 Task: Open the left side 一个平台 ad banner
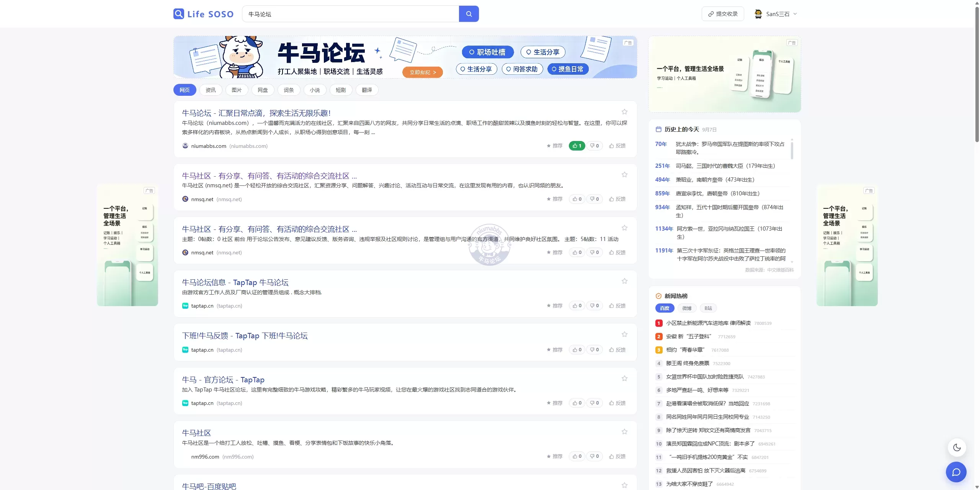127,245
